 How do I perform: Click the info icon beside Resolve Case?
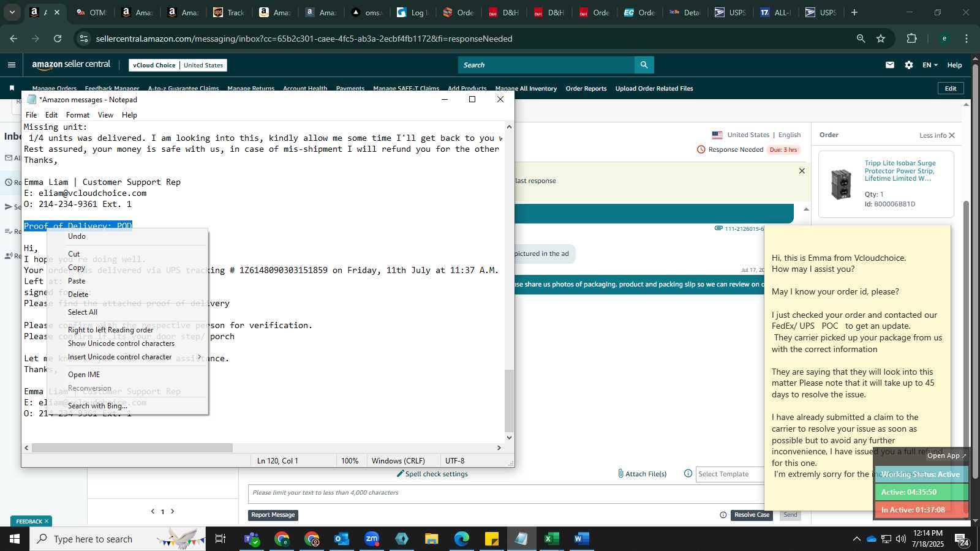click(723, 515)
